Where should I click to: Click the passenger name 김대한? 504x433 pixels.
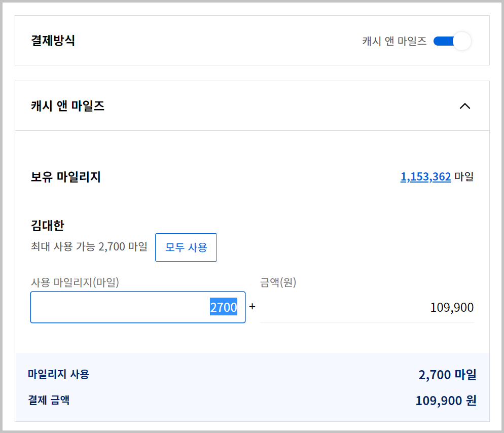click(48, 225)
